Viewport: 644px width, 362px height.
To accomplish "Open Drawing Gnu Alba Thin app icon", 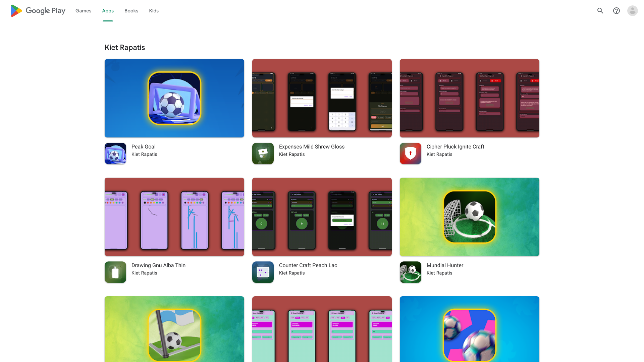I will [115, 272].
